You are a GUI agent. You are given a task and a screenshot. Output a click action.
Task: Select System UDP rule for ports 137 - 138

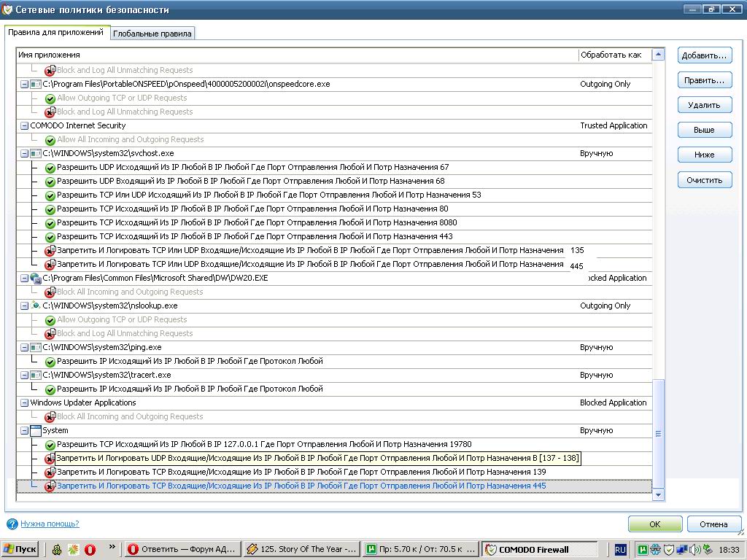click(x=318, y=458)
